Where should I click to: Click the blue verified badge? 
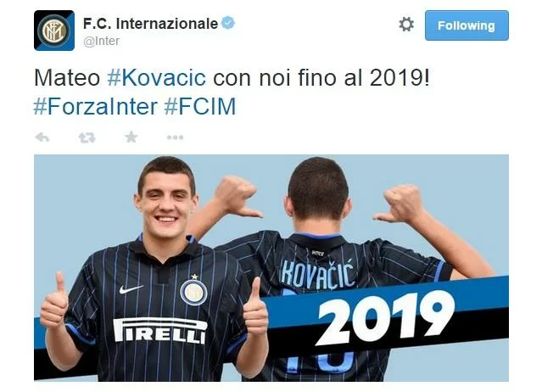tap(228, 23)
